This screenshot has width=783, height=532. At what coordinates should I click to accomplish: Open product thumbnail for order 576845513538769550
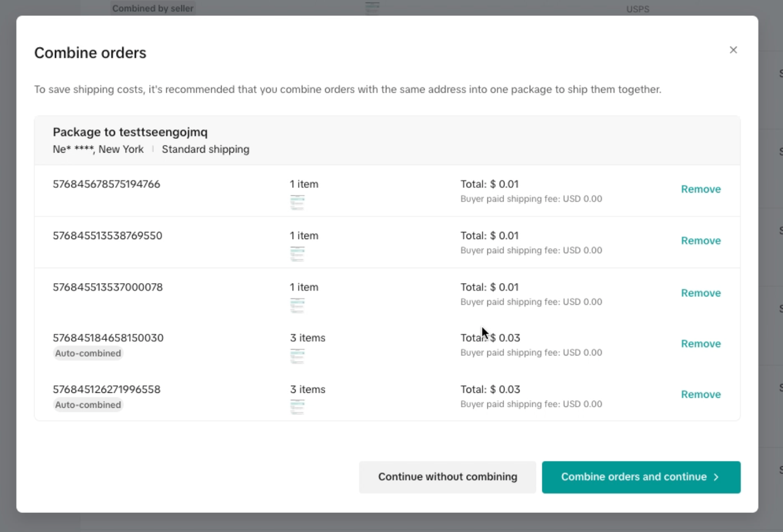click(x=297, y=253)
